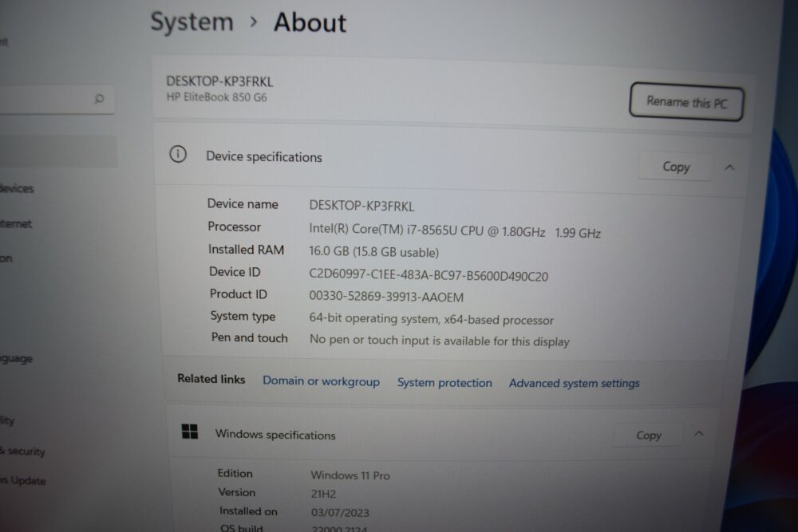The image size is (798, 532).
Task: Click the Device specifications heading
Action: point(263,156)
